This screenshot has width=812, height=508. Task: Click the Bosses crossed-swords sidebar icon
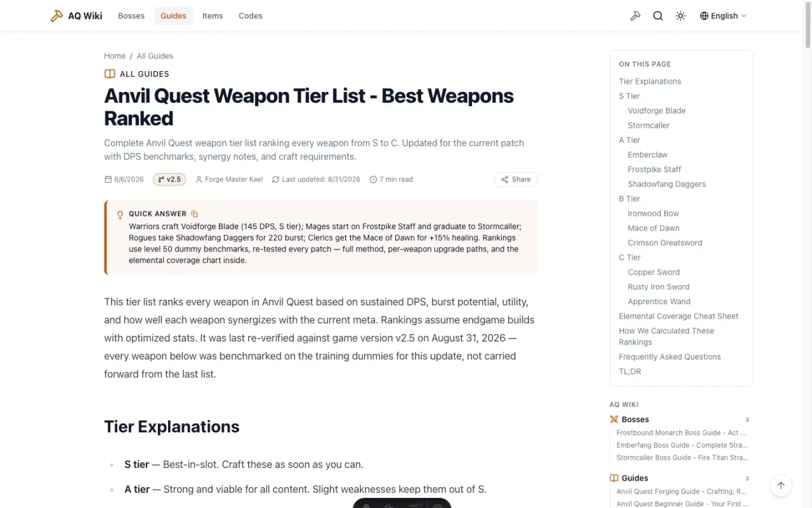click(613, 419)
